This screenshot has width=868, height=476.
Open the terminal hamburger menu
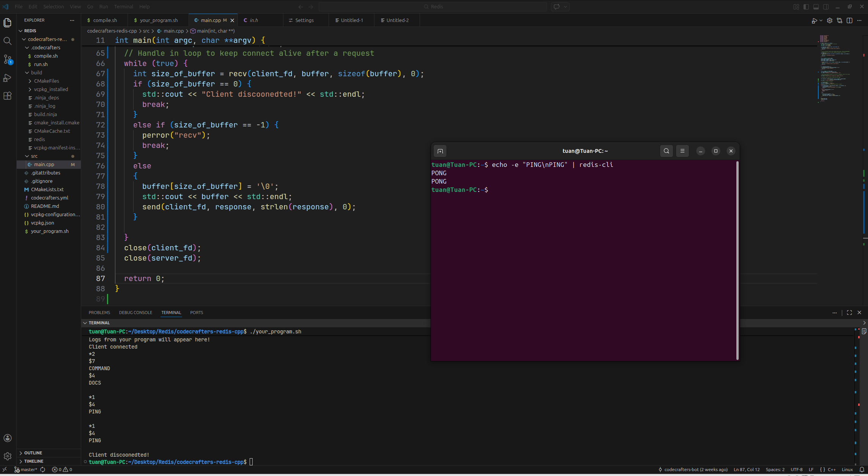tap(682, 151)
